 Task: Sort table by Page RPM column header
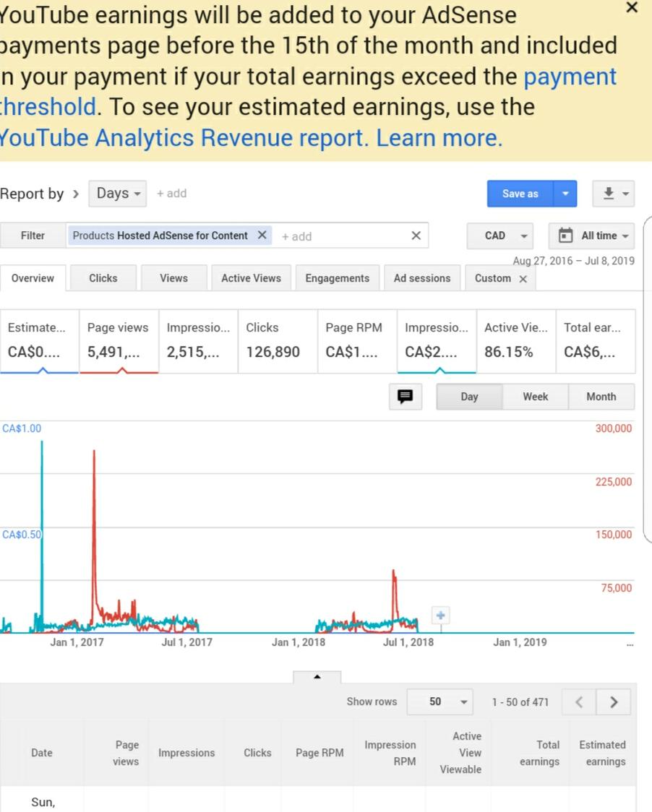[x=319, y=753]
